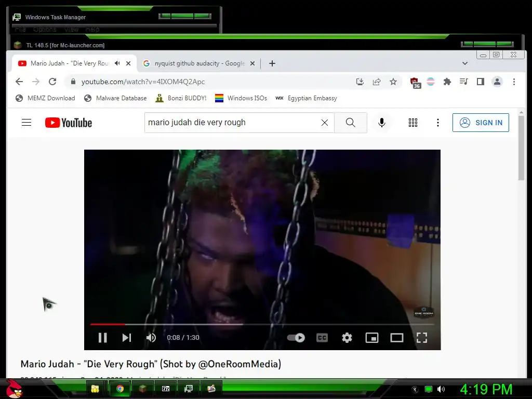The image size is (532, 399).
Task: Toggle closed captions CC button
Action: coord(322,338)
